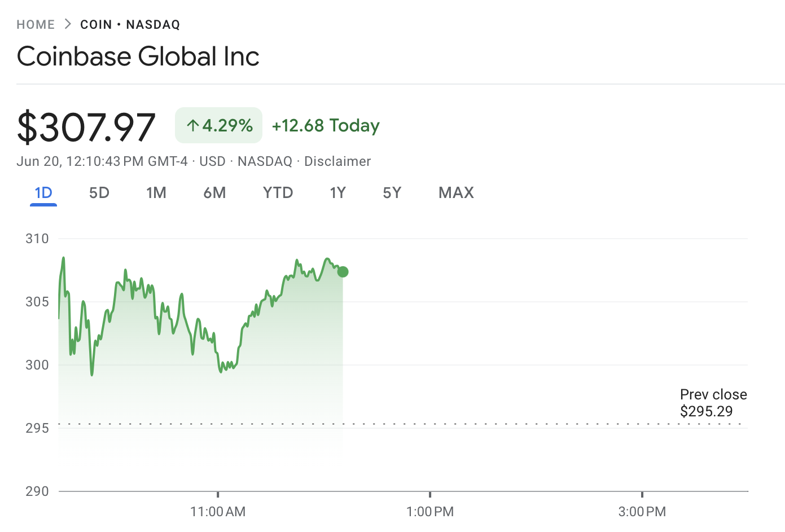Open the Disclaimer link
The height and width of the screenshot is (532, 785).
[337, 161]
